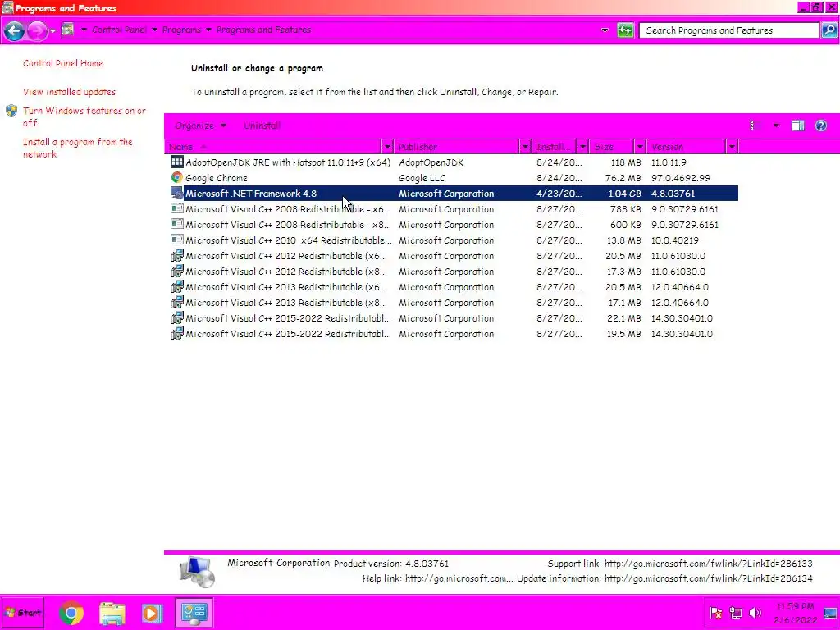Sort by the Name column header
This screenshot has height=630, width=840.
(x=273, y=147)
